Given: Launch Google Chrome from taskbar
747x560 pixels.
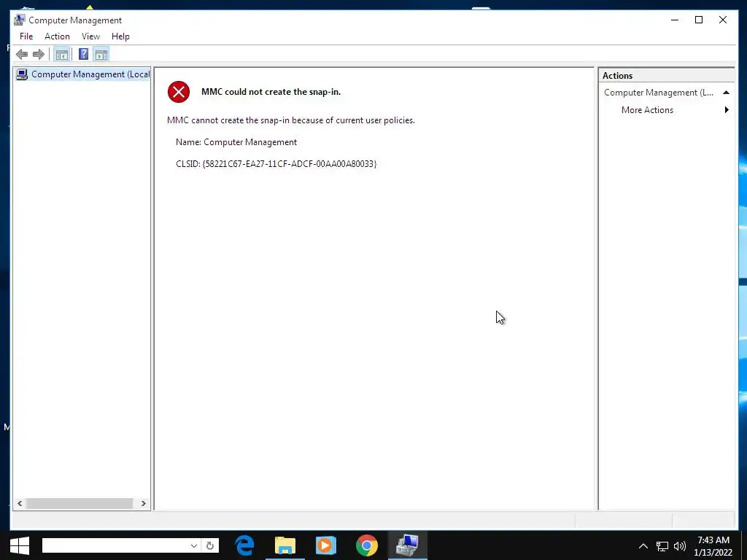Looking at the screenshot, I should 367,545.
